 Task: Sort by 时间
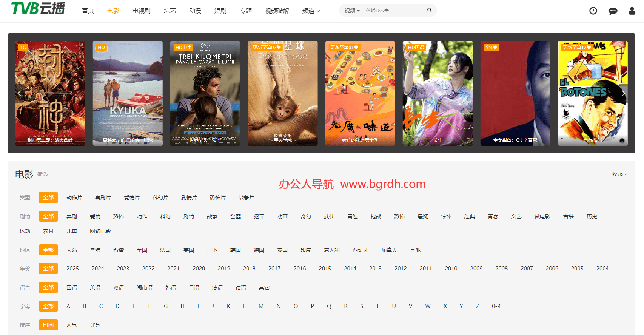(x=48, y=325)
